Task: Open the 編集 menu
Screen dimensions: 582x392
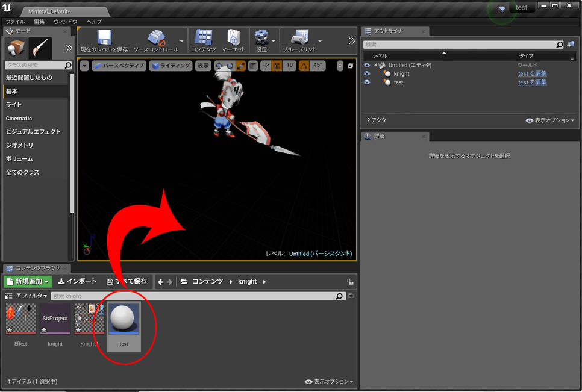Action: pos(39,22)
